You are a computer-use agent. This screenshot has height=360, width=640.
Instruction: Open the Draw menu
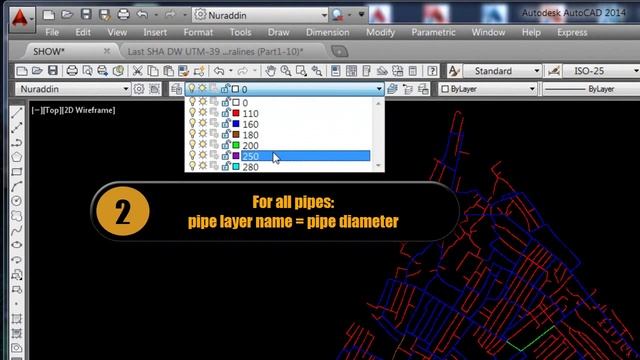[x=278, y=32]
